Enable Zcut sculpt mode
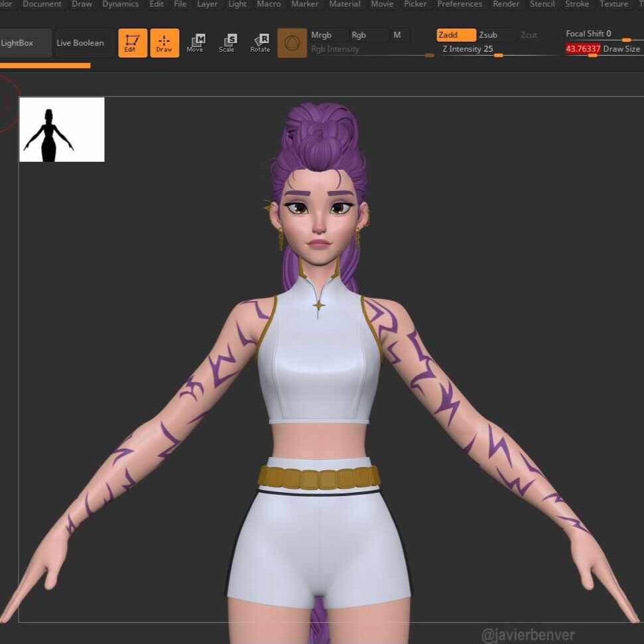Image resolution: width=644 pixels, height=644 pixels. [529, 35]
